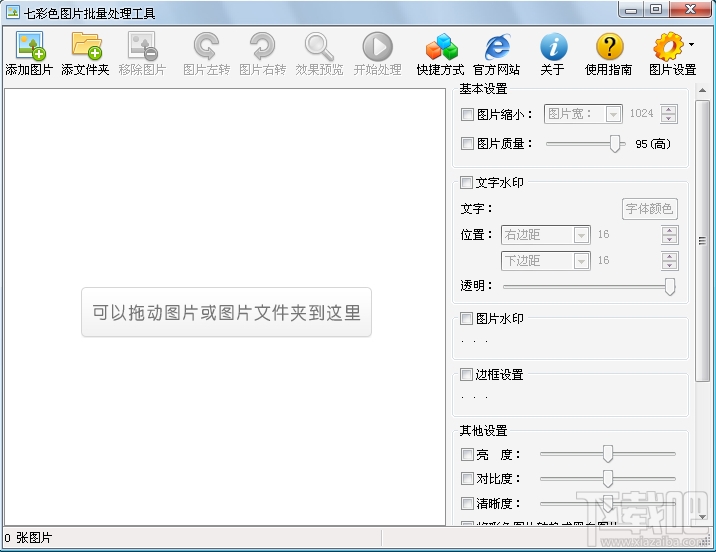Decrease the 下边距 margin spinner
Viewport: 716px width, 552px height.
tap(669, 265)
